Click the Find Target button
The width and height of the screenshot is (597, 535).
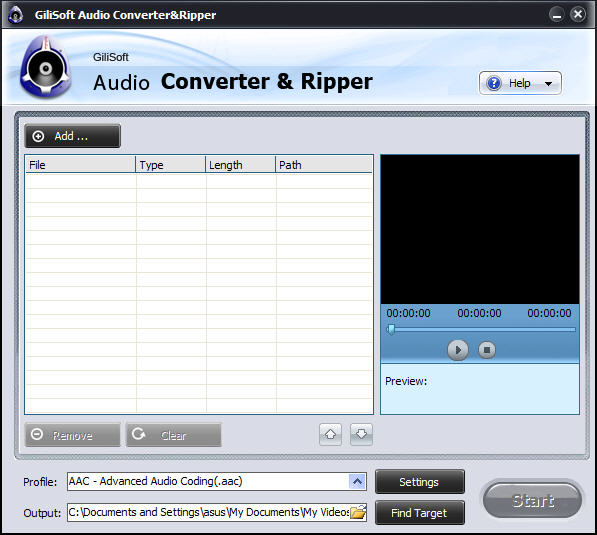click(420, 513)
